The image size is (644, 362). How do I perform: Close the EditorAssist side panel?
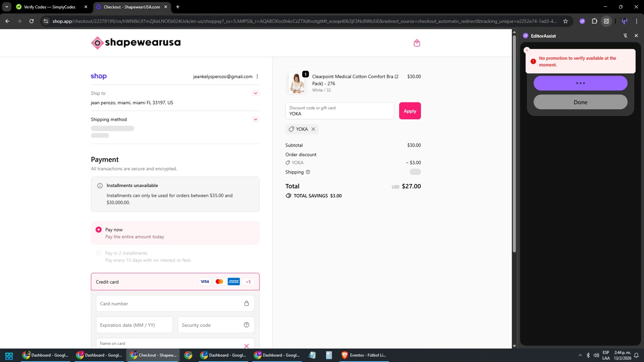tap(636, 36)
